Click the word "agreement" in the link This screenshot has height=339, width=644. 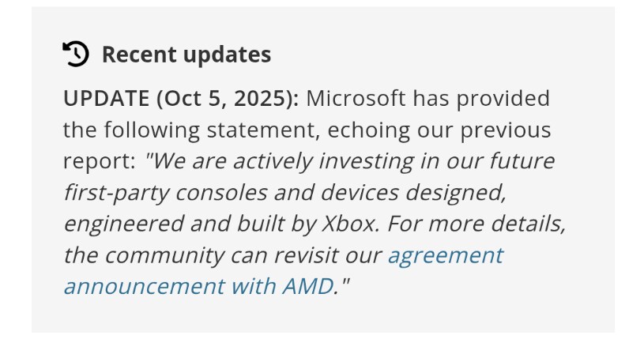[x=444, y=255]
